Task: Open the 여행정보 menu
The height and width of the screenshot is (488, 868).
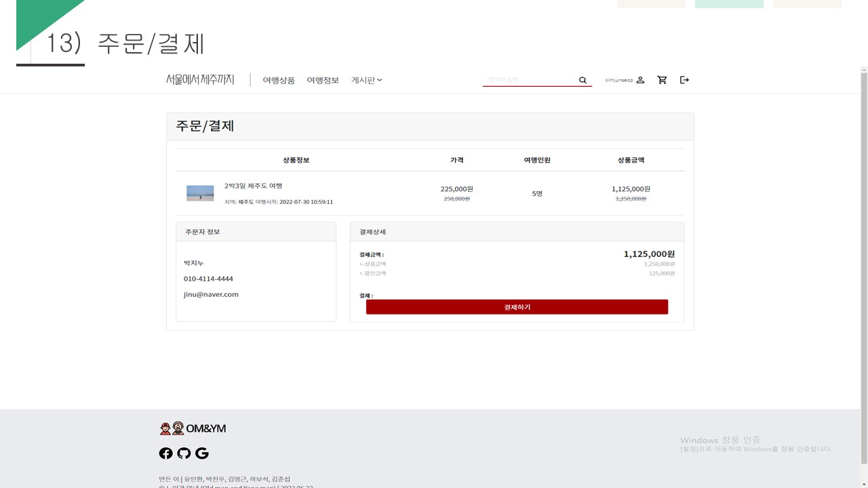Action: coord(323,80)
